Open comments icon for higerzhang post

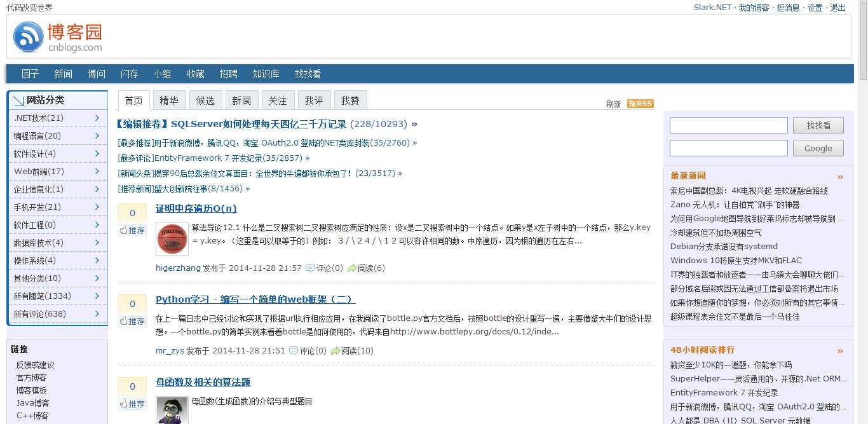(310, 268)
